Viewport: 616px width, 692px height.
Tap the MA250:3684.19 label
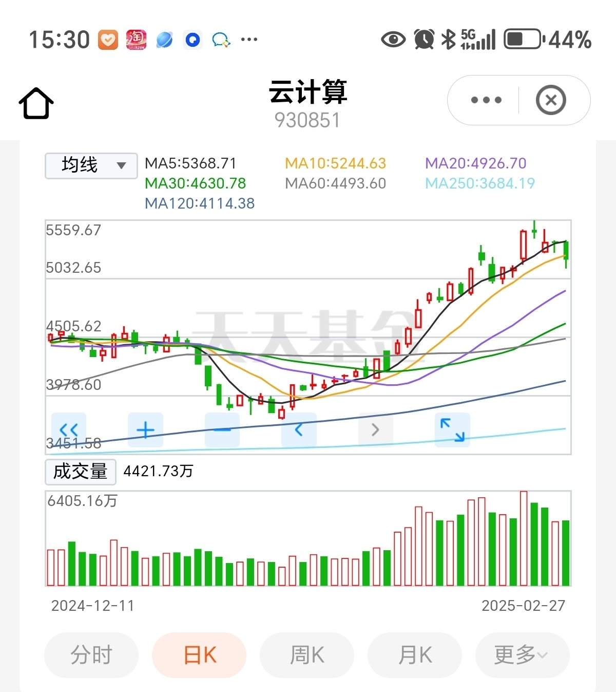pyautogui.click(x=480, y=183)
